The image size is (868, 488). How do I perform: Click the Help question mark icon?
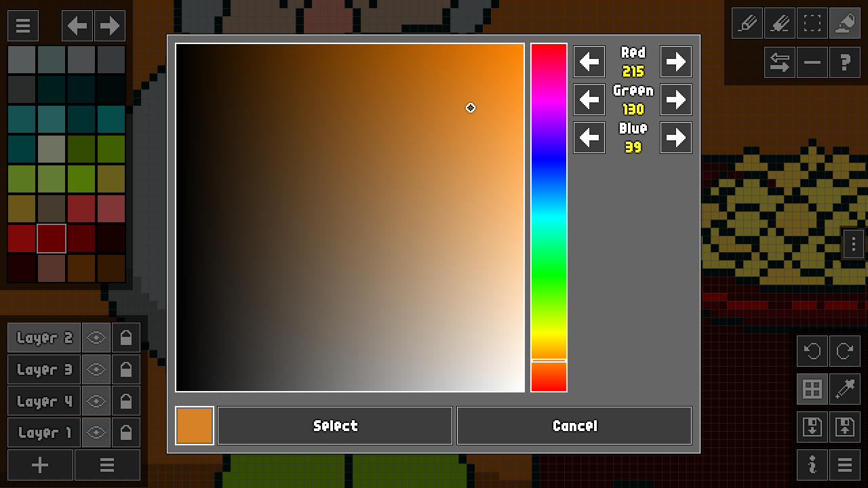point(844,62)
